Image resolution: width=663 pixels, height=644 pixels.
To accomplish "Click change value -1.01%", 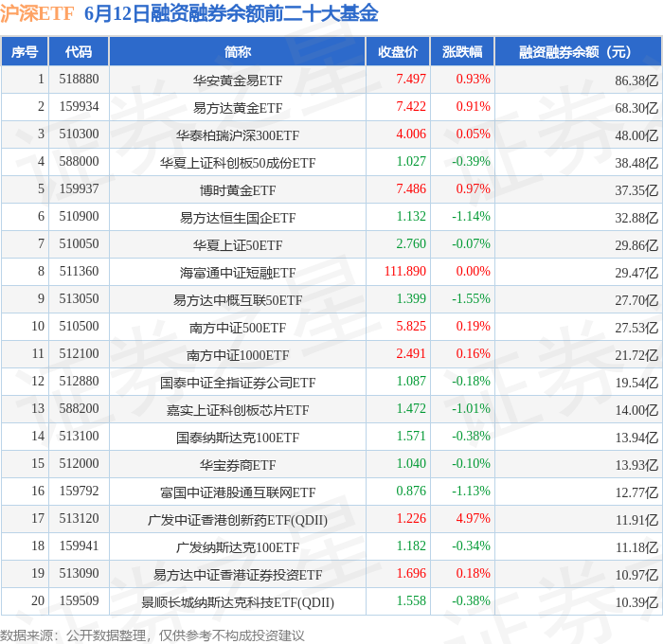I will pyautogui.click(x=471, y=409).
